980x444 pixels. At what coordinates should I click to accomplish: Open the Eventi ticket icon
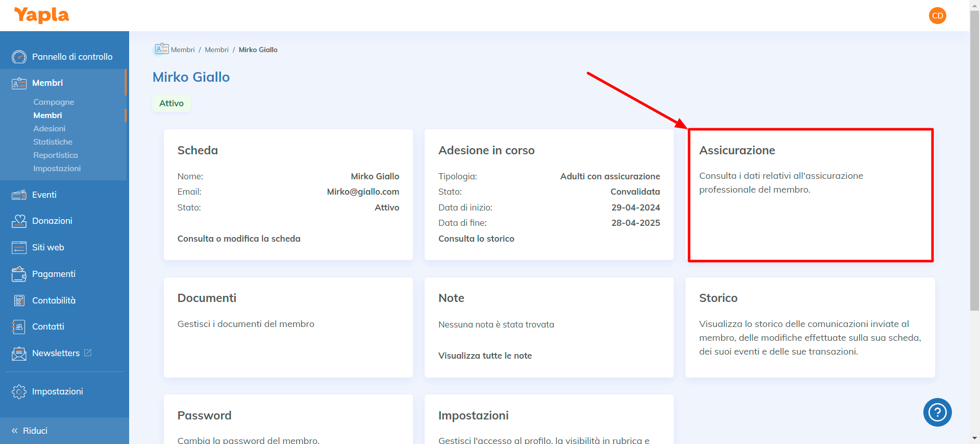pyautogui.click(x=19, y=195)
